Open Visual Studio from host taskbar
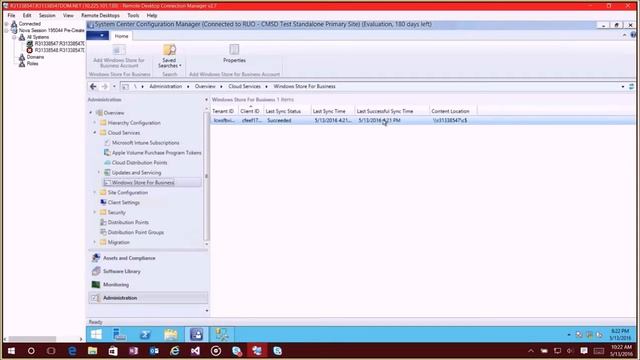Image resolution: width=640 pixels, height=360 pixels. tap(195, 351)
